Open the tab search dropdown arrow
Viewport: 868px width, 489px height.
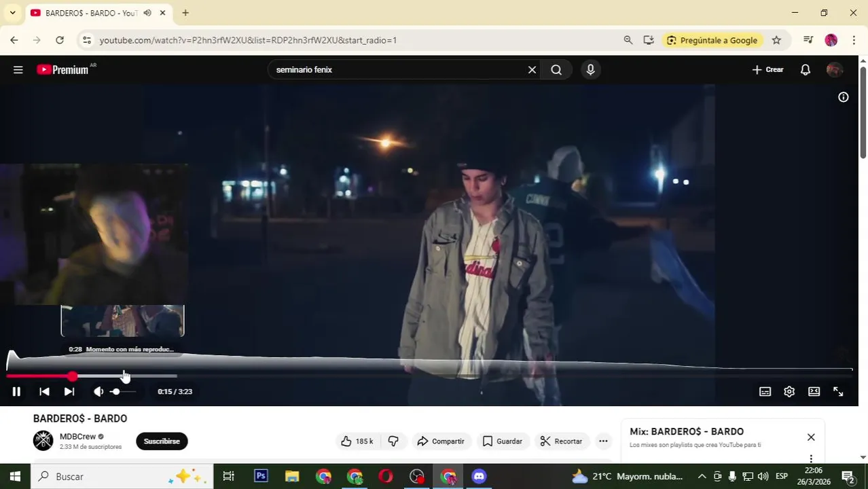[x=12, y=13]
